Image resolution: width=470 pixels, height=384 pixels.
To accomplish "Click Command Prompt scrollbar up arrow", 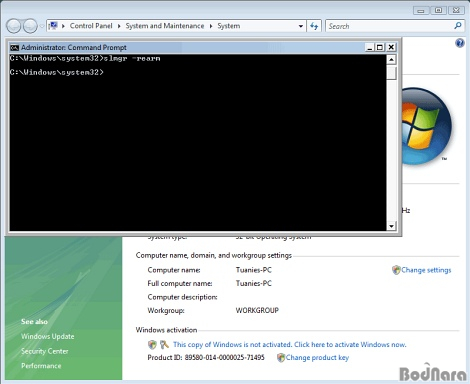I will pyautogui.click(x=391, y=60).
